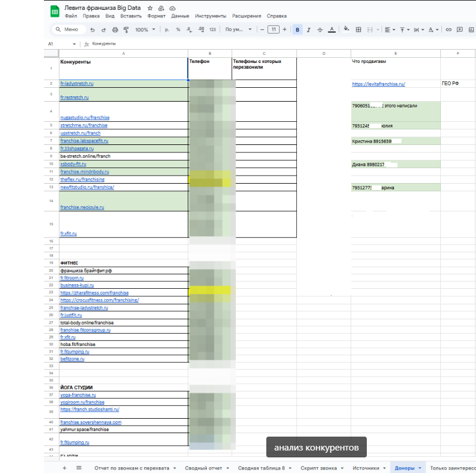The image size is (476, 473).
Task: Open the Данные menu
Action: [180, 16]
